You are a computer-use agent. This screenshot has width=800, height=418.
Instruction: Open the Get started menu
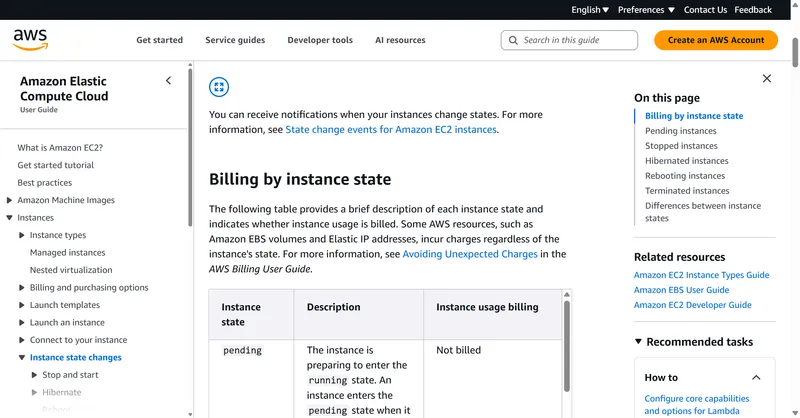pyautogui.click(x=159, y=40)
